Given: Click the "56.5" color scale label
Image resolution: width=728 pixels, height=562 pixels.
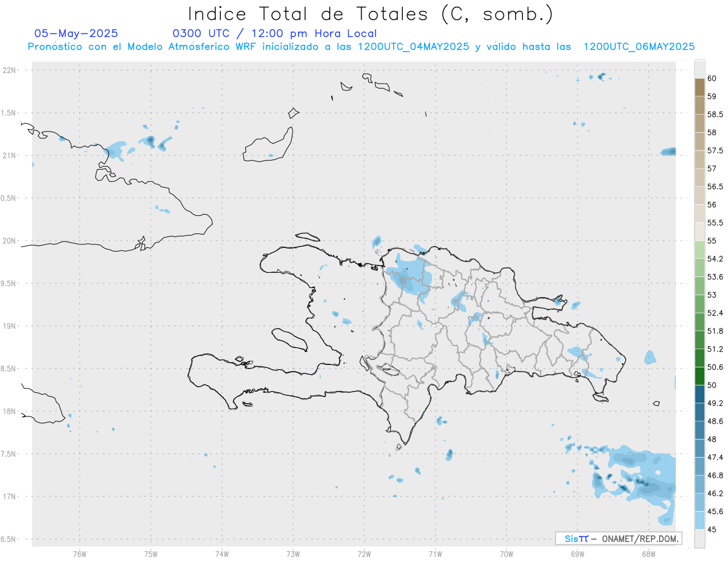Looking at the screenshot, I should tap(715, 187).
